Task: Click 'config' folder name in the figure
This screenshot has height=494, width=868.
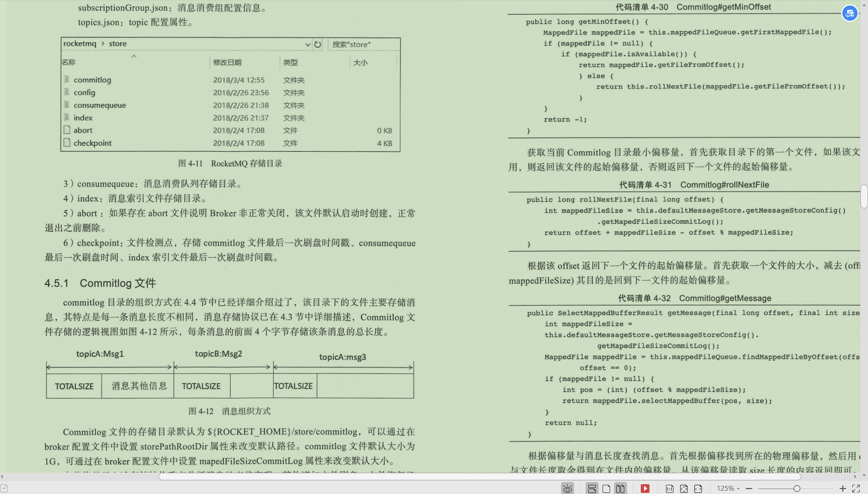Action: 84,92
